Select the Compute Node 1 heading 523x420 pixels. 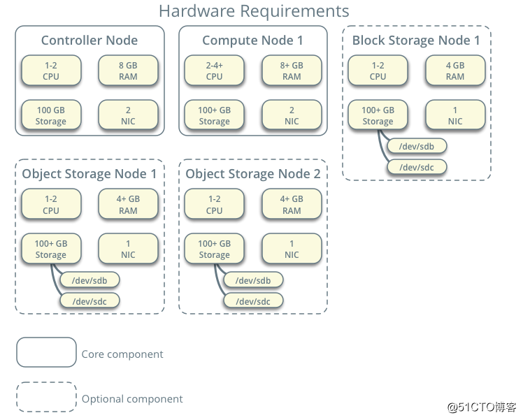[252, 41]
